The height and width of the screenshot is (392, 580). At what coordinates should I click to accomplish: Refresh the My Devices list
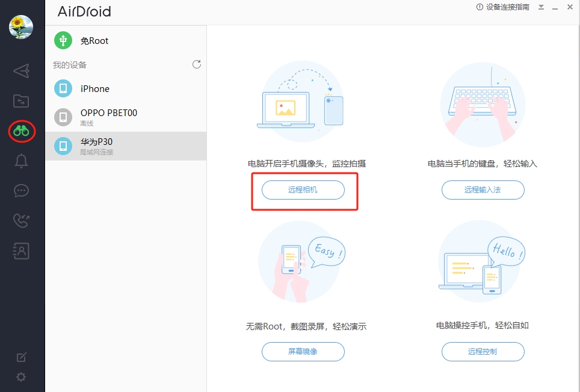(197, 64)
